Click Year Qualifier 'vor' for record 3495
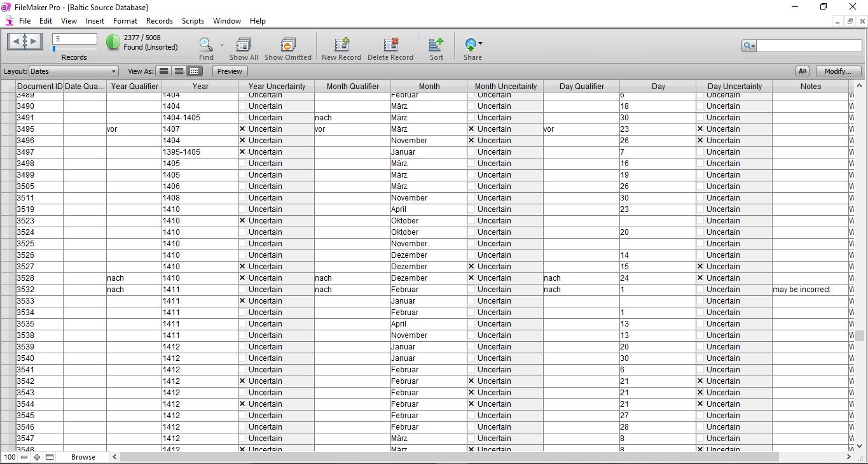Screen dimensions: 868x464 coord(134,129)
